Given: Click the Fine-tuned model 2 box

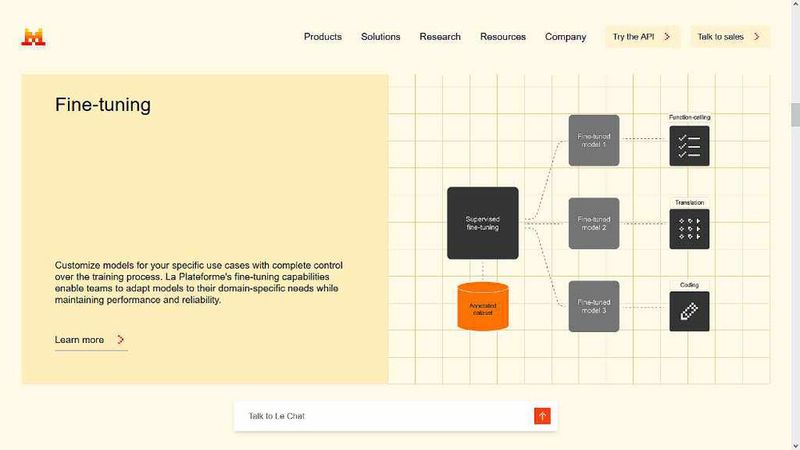Looking at the screenshot, I should (594, 223).
